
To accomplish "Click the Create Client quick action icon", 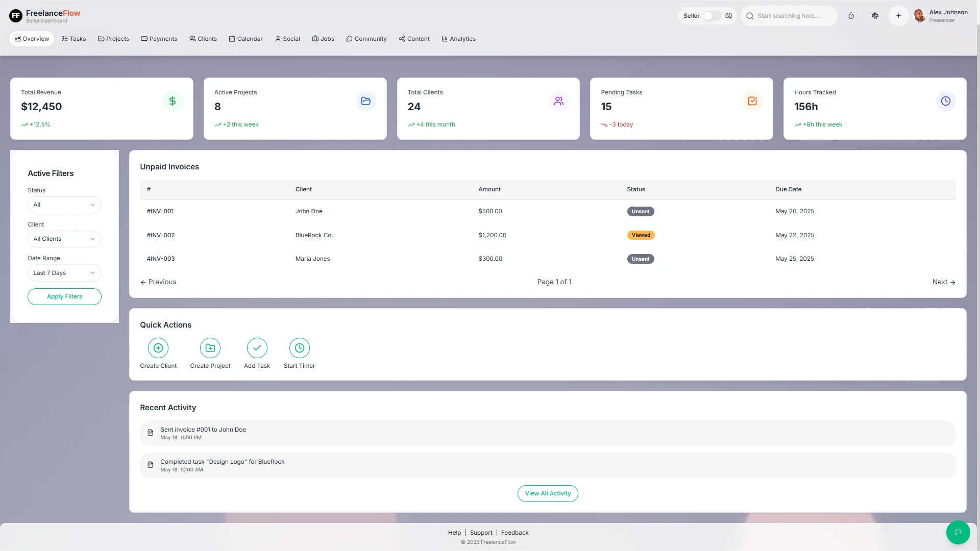I will [x=158, y=348].
